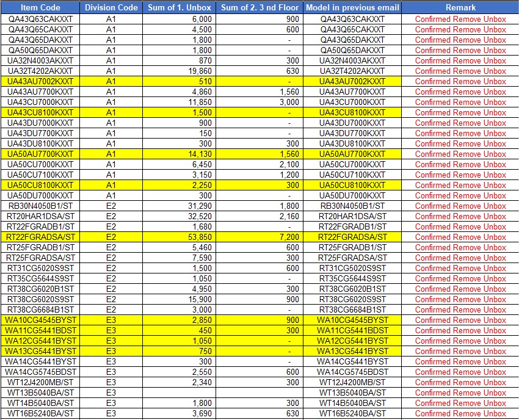Select Item Code cell UA50DU7000KXXT
This screenshot has width=519, height=420.
40,195
